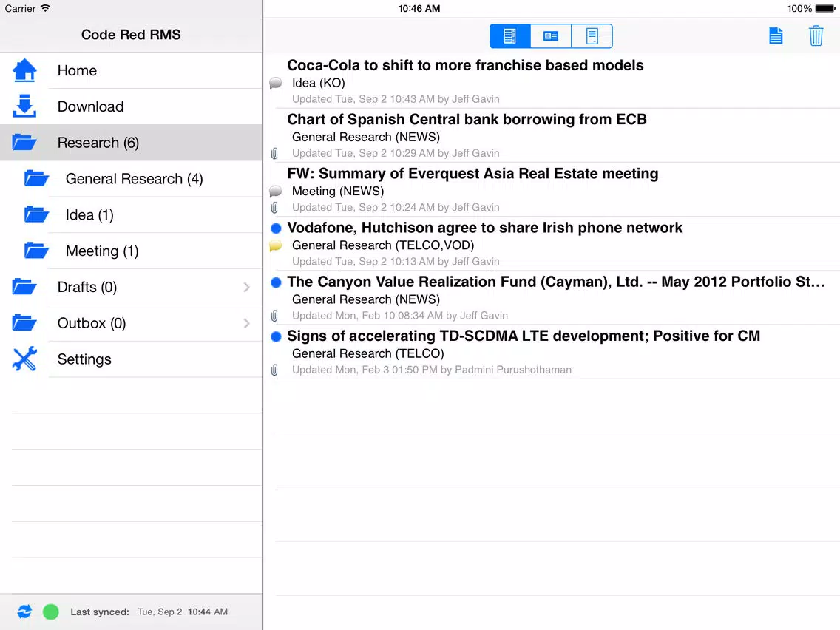Open Settings in sidebar
The height and width of the screenshot is (630, 840).
point(132,359)
